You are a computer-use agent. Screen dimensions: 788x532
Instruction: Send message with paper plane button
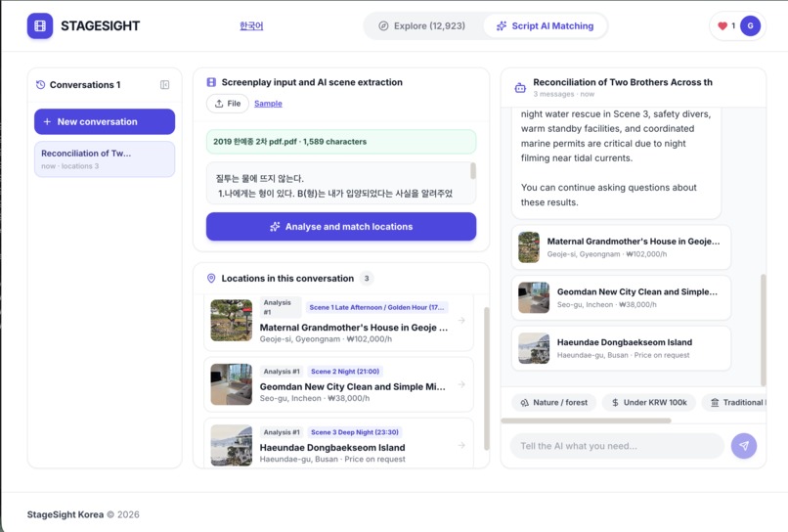click(744, 446)
